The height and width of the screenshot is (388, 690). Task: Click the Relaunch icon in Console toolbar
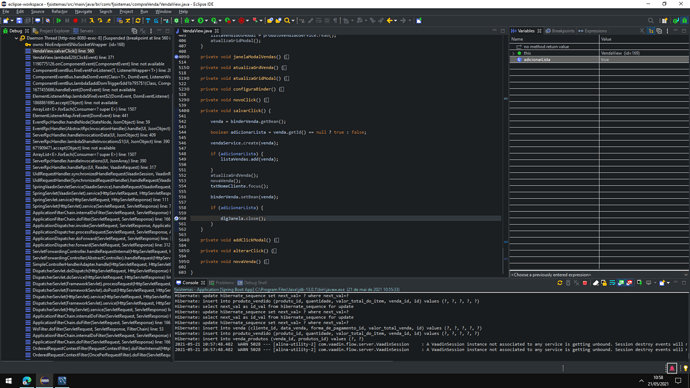(560, 283)
